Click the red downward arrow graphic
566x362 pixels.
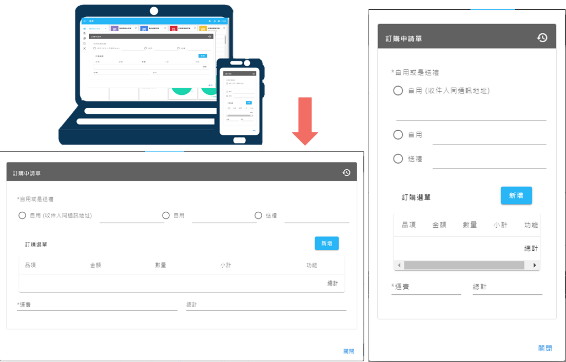(305, 121)
